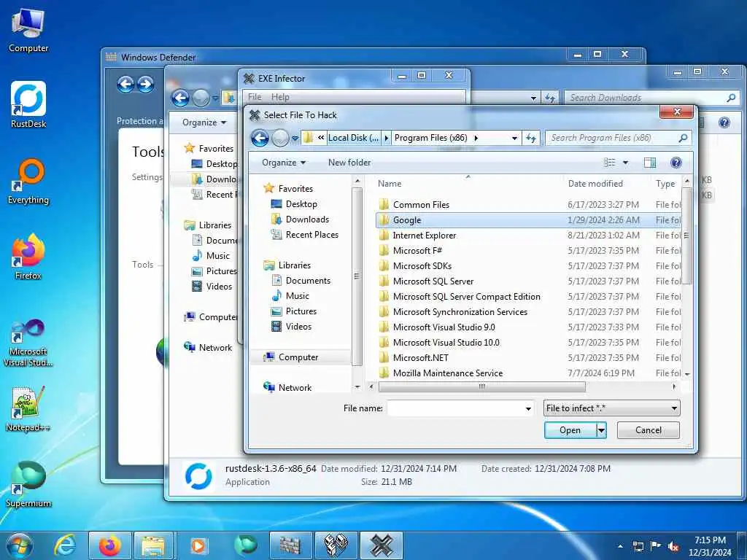
Task: Go back in the Downloads explorer window
Action: 181,98
